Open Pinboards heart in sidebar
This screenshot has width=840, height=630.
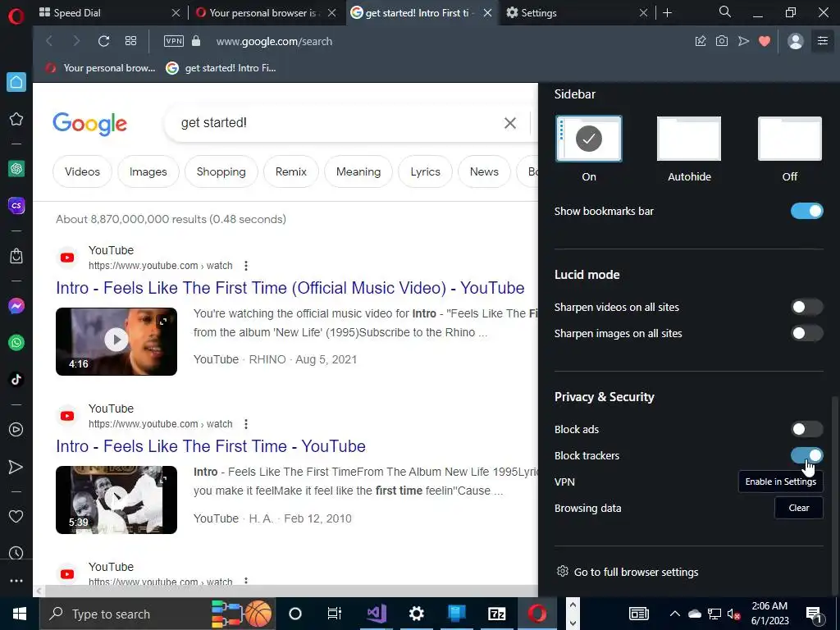pos(16,517)
